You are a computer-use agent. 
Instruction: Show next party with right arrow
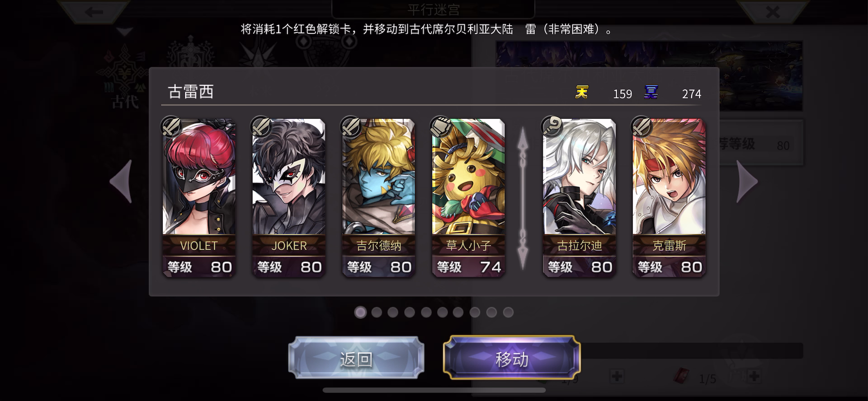pos(747,182)
